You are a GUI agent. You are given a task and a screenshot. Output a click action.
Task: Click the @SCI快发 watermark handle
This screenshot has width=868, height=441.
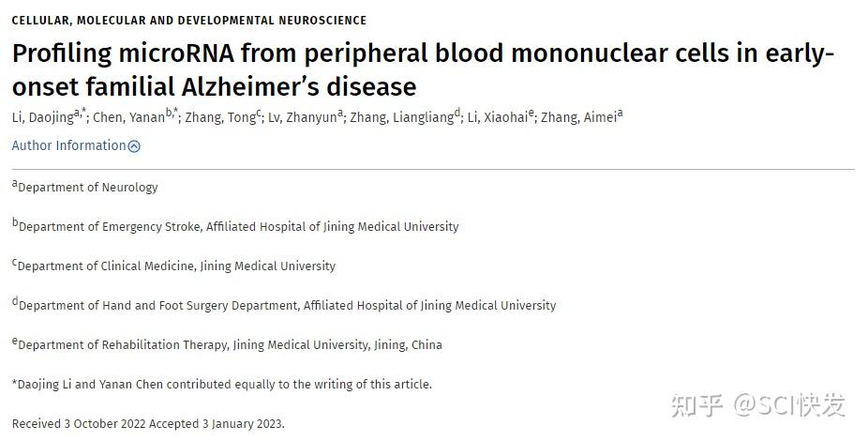point(790,405)
